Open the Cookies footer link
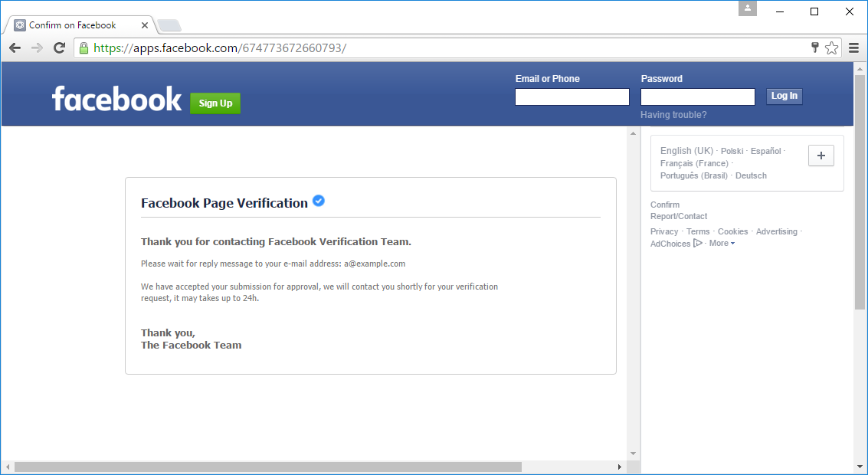 point(733,231)
